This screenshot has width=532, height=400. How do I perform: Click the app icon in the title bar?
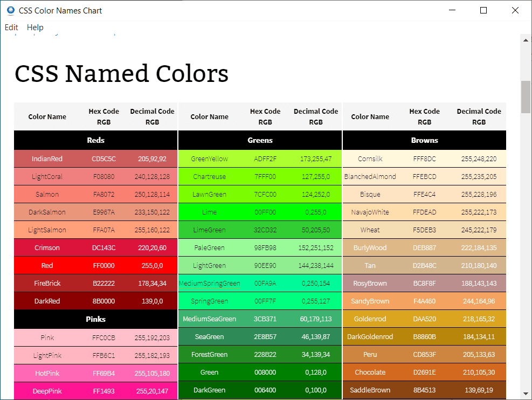10,10
